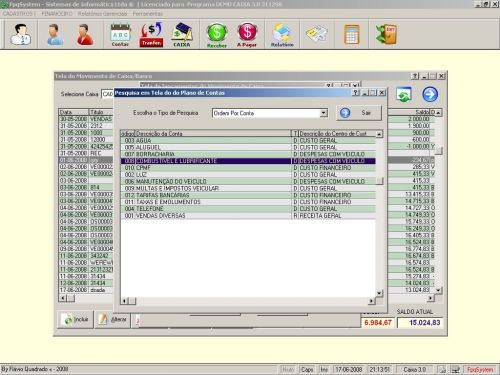Screen dimensions: 500x375
Task: Select the 010 CPMF account row
Action: click(x=248, y=168)
